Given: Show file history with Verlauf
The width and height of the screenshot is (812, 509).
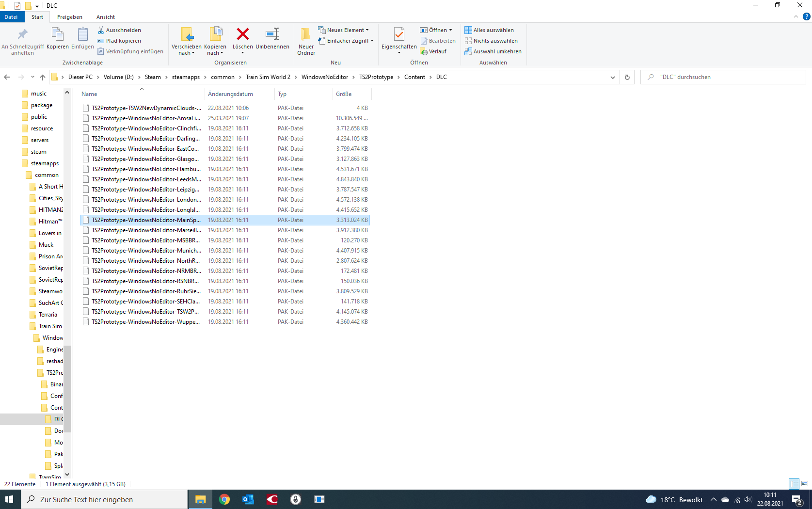Looking at the screenshot, I should click(x=433, y=51).
